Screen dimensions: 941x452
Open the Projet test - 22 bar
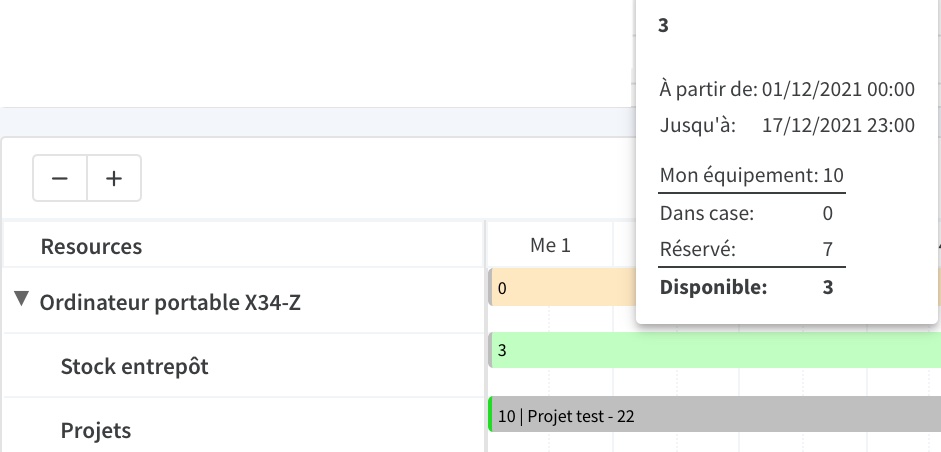(x=715, y=414)
